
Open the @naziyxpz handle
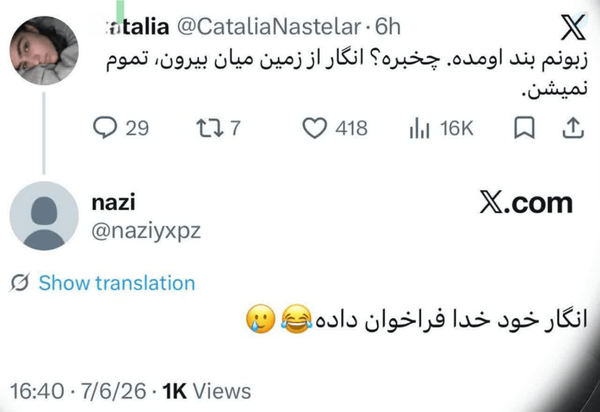pos(146,231)
